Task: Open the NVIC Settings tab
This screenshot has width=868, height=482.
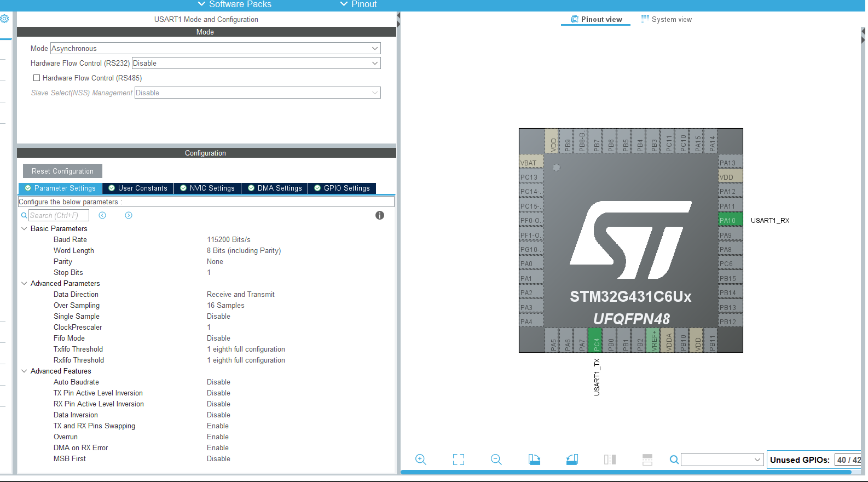Action: click(x=207, y=188)
